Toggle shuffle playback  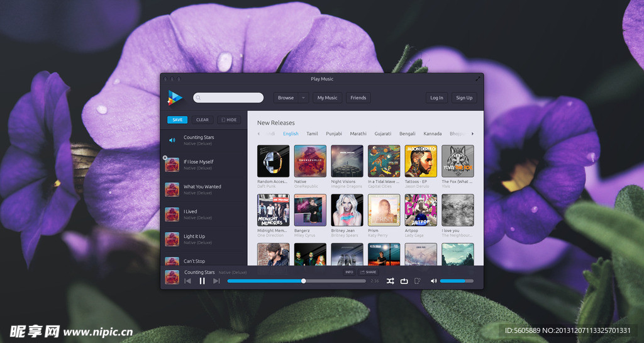point(390,281)
